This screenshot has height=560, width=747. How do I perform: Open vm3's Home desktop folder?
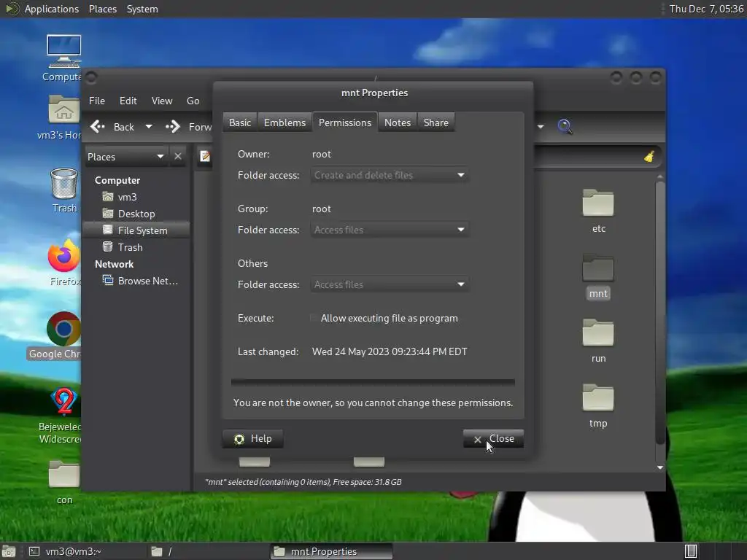point(63,109)
